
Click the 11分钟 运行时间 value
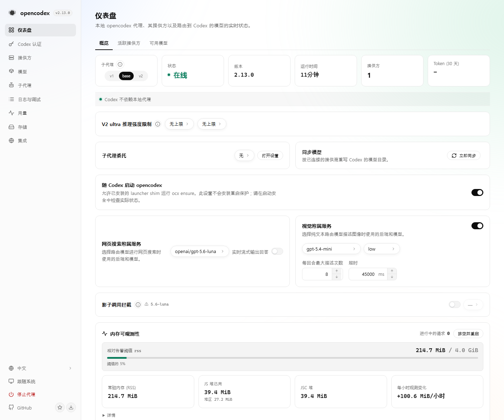point(310,75)
